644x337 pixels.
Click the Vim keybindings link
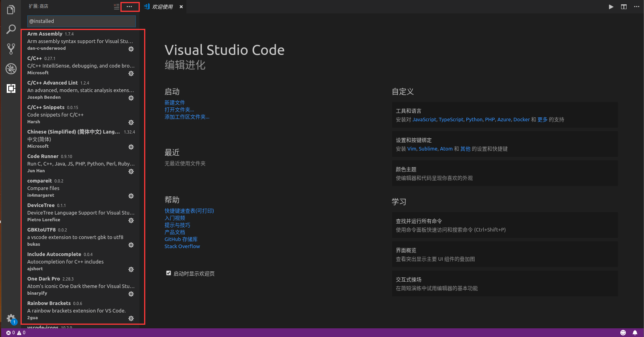tap(412, 149)
